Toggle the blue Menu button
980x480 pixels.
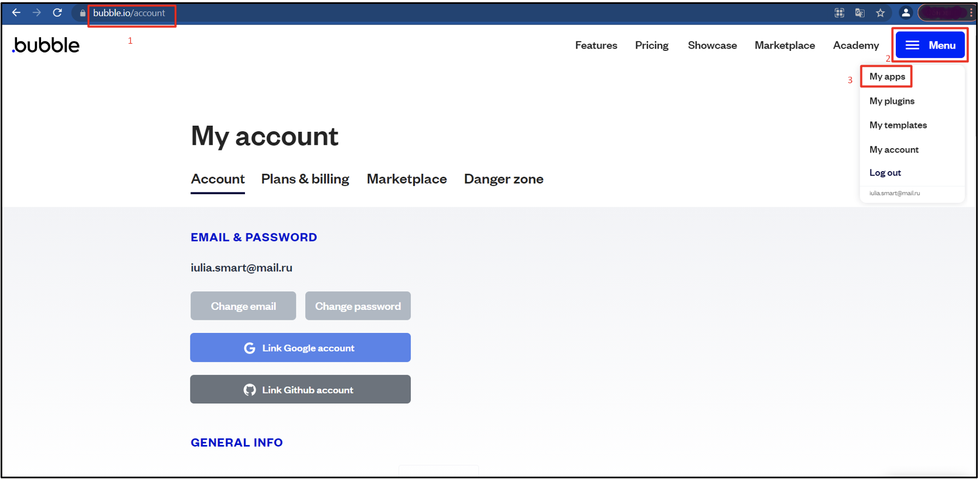point(930,45)
